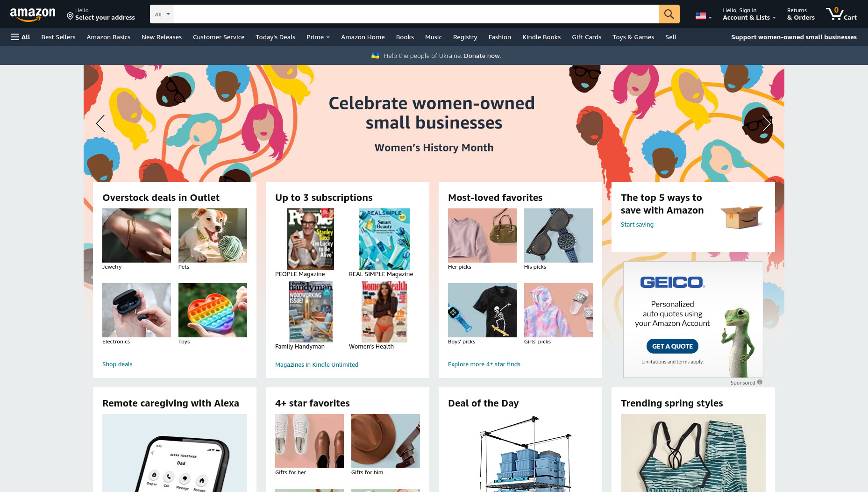Open the US flag language selector

(x=704, y=16)
